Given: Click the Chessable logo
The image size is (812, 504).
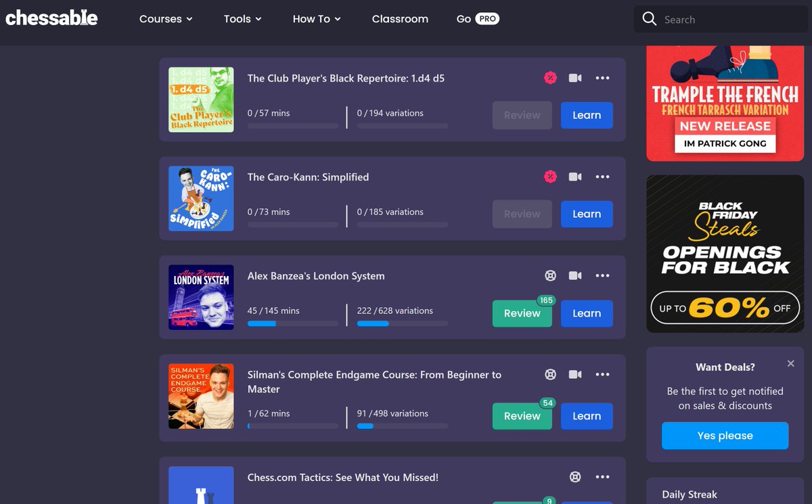Looking at the screenshot, I should coord(51,18).
